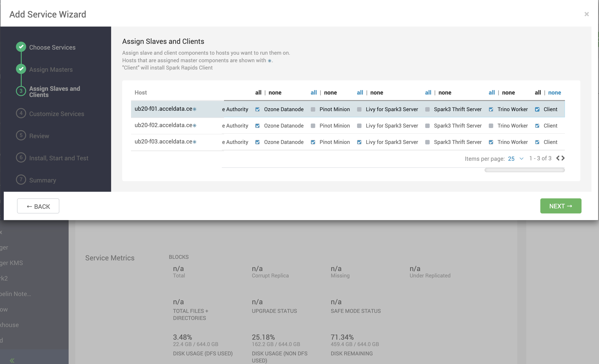Click step 4 Customize Services circle icon
Image resolution: width=599 pixels, height=364 pixels.
[x=21, y=113]
